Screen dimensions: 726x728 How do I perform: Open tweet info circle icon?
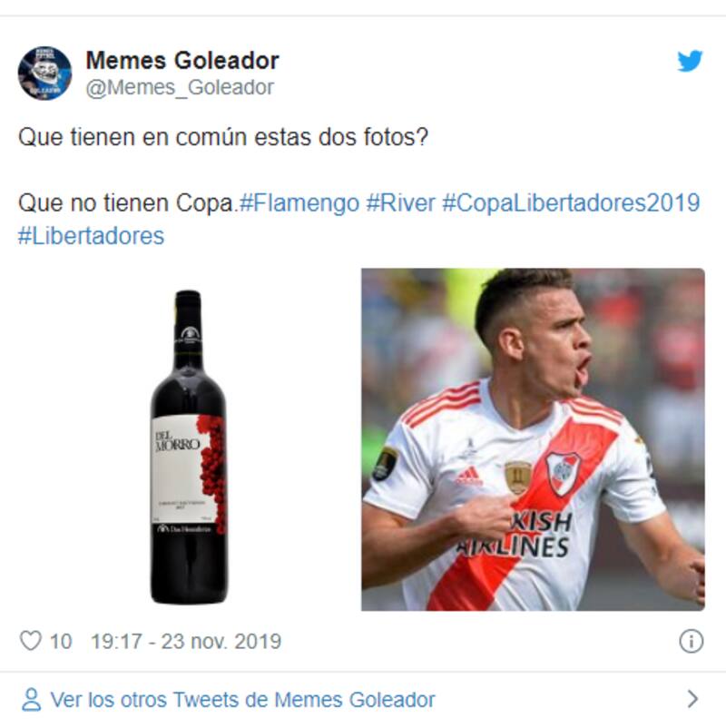(692, 641)
